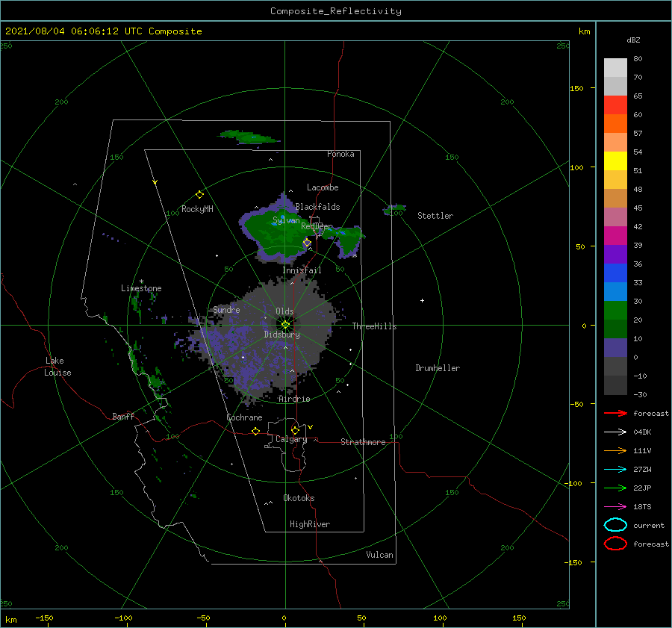Pick the pink 42-45 dBZ swatch
The image size is (672, 628).
[615, 217]
